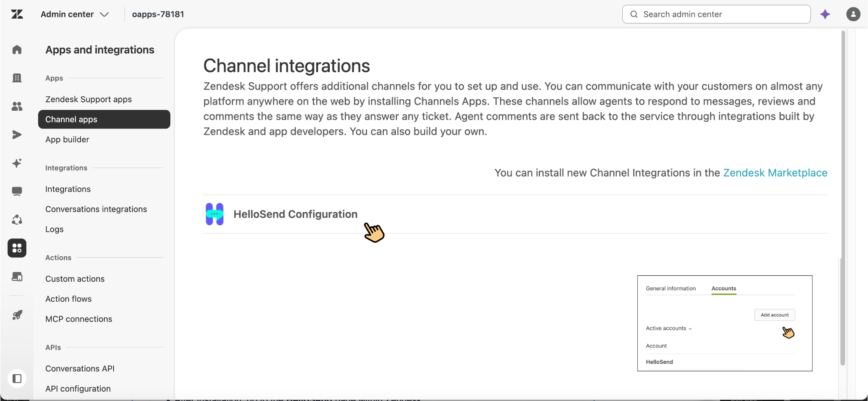Click the Channel integrations heading
Image resolution: width=868 pixels, height=401 pixels.
287,66
